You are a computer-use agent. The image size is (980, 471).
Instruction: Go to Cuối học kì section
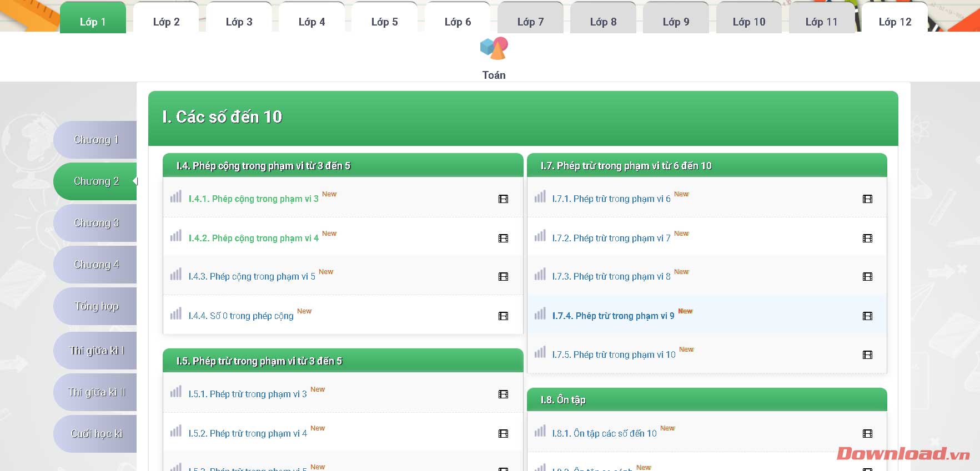pos(96,434)
